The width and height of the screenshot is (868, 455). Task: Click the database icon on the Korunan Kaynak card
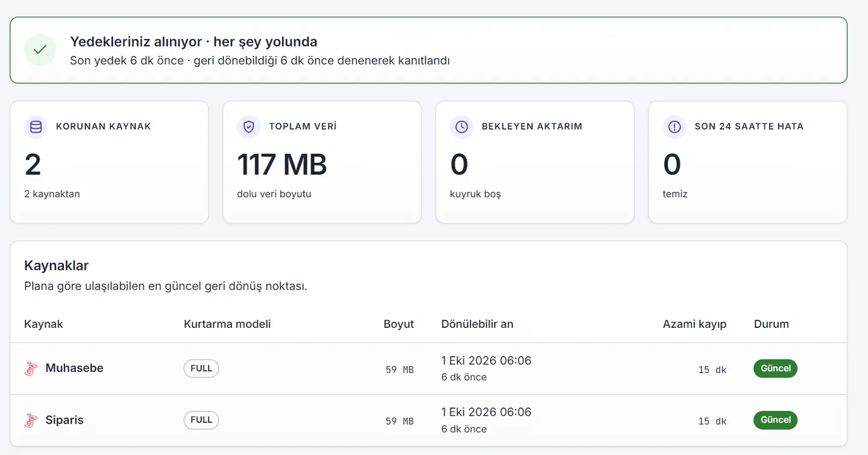[x=36, y=127]
